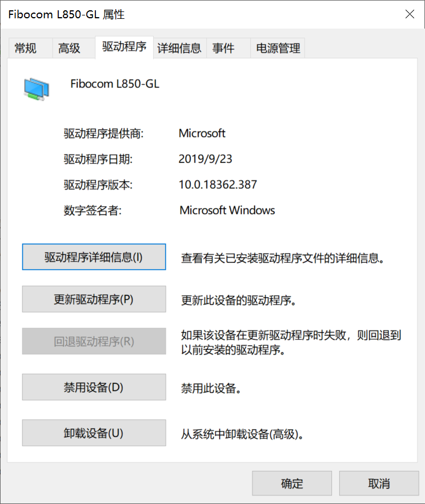Image resolution: width=425 pixels, height=504 pixels.
Task: Click the 驱动程序详细信息(I) button
Action: click(94, 257)
